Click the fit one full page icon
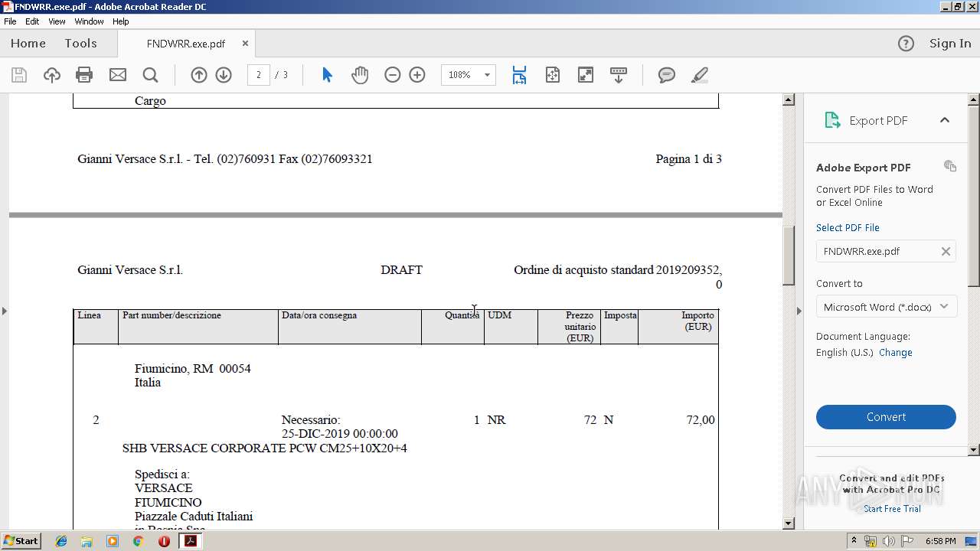This screenshot has height=551, width=980. (552, 75)
